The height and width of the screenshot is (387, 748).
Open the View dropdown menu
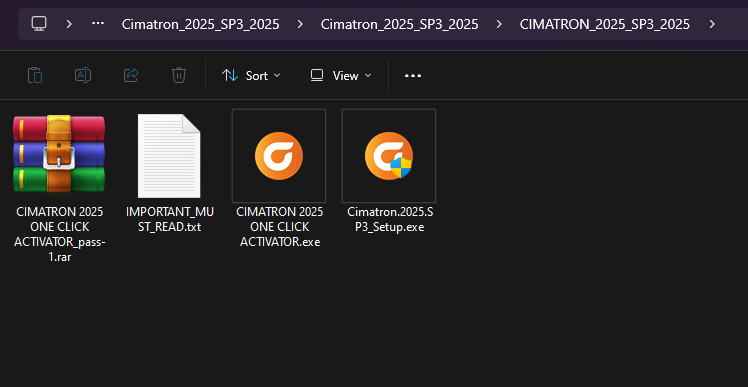(341, 75)
